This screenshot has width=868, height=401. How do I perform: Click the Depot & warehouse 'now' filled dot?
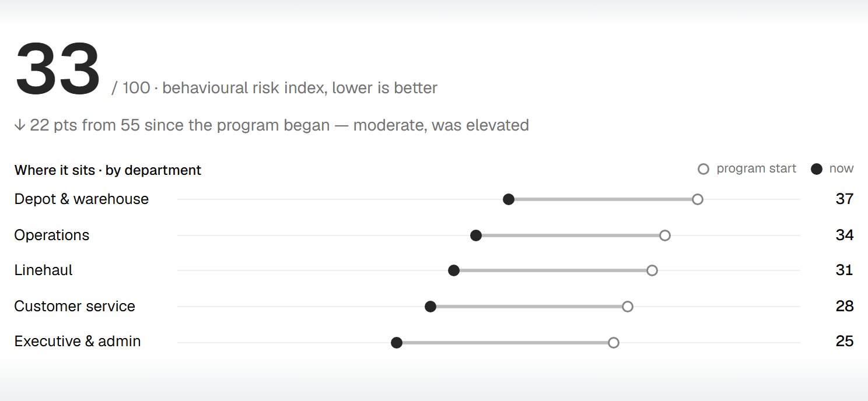point(509,199)
